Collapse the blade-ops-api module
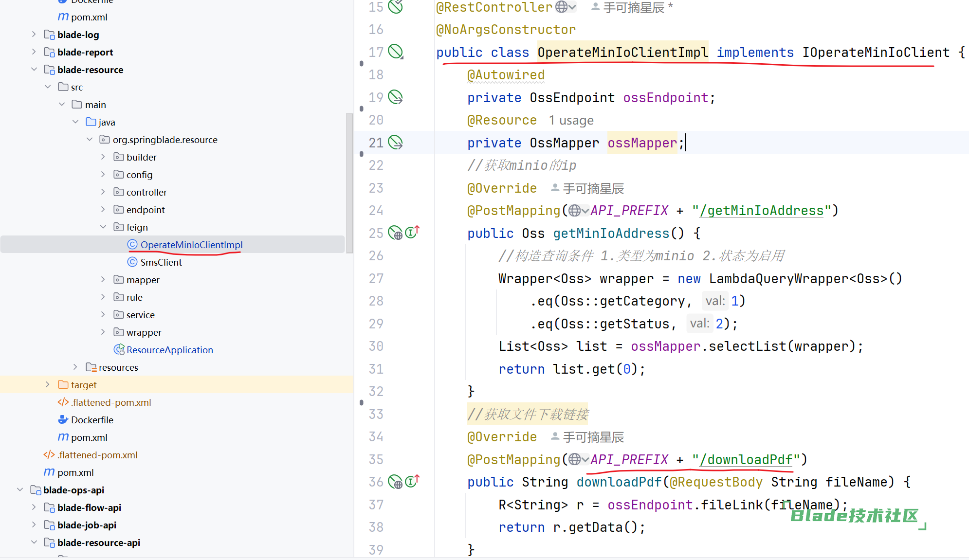Viewport: 969px width, 560px height. (20, 489)
